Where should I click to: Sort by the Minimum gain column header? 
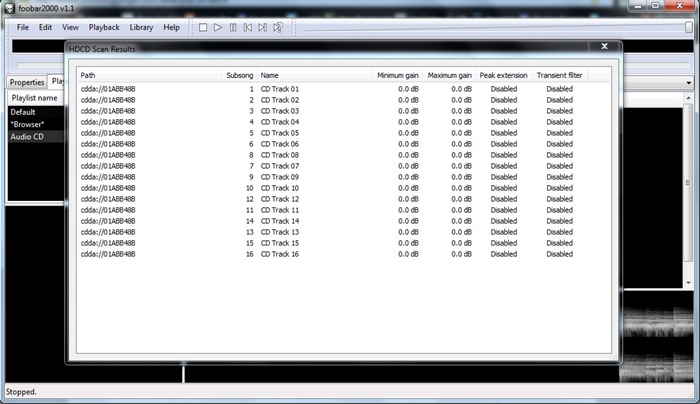pos(397,75)
